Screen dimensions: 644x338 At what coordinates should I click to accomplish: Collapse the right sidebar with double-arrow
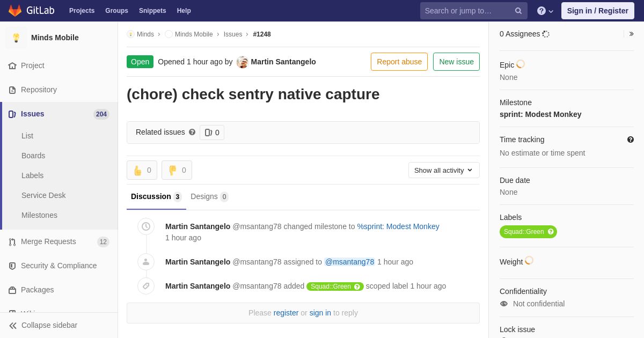pyautogui.click(x=631, y=34)
